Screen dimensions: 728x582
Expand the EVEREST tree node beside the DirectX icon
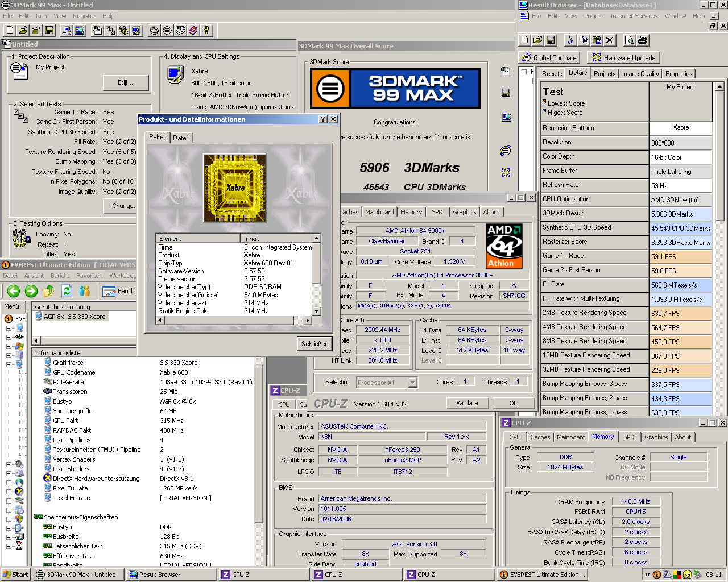click(9, 492)
